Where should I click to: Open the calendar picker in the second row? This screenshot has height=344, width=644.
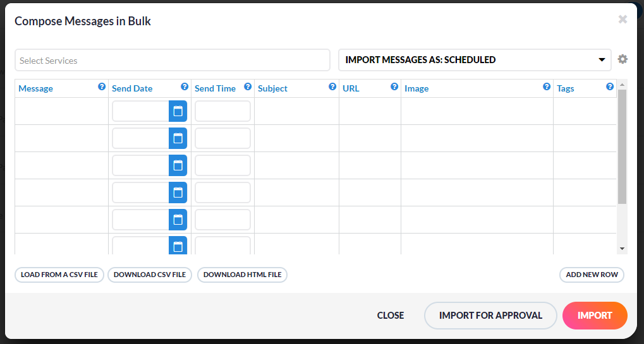tap(178, 138)
